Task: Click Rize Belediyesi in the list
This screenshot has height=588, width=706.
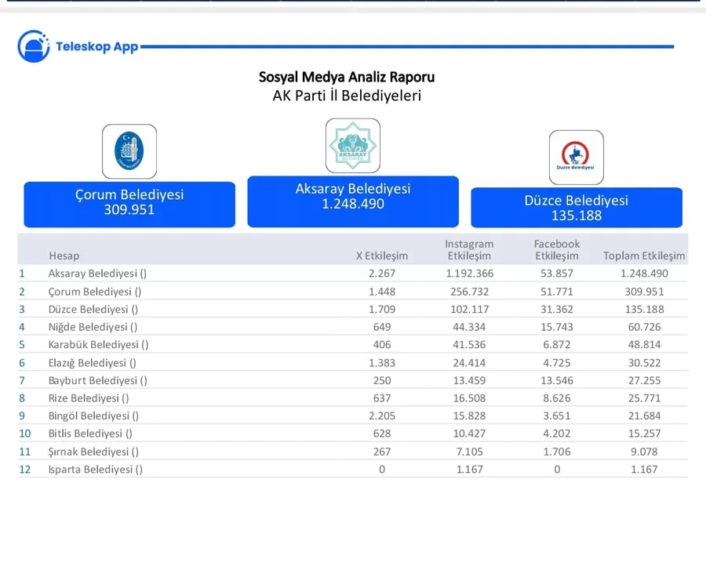Action: 89,398
